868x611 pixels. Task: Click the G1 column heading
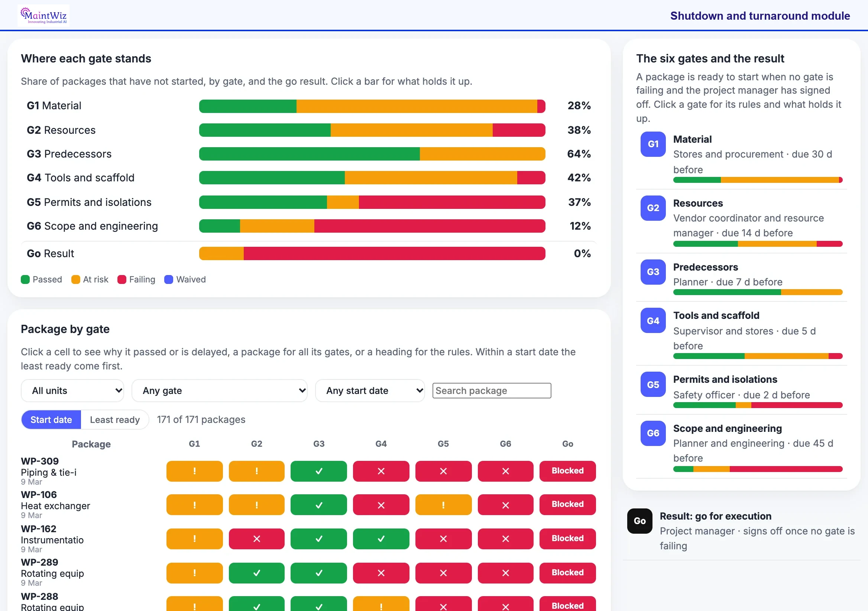(194, 444)
